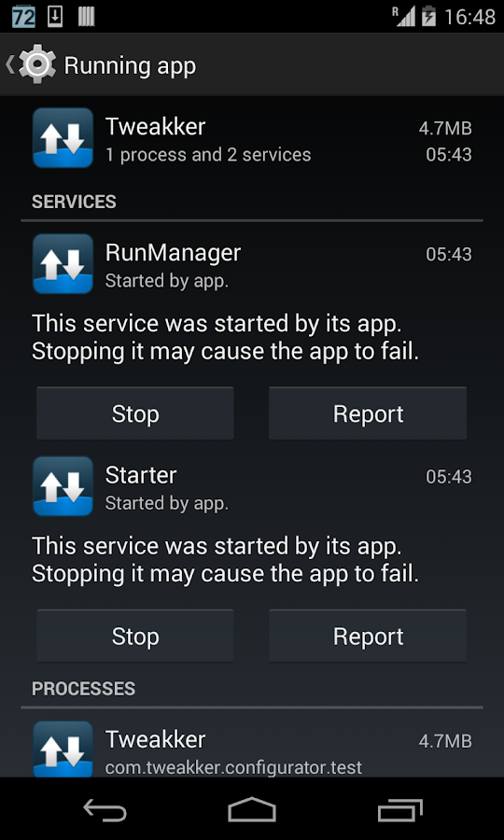
Task: Go back using the header chevron
Action: 9,64
